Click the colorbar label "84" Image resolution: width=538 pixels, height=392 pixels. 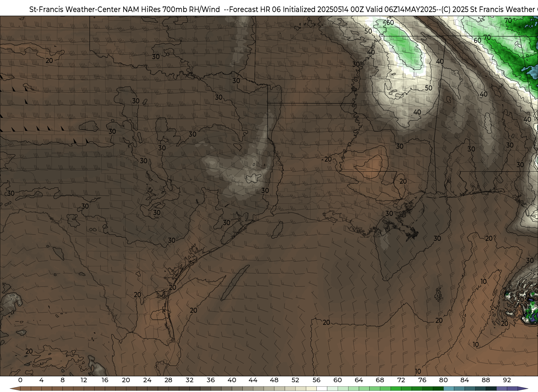(465, 380)
